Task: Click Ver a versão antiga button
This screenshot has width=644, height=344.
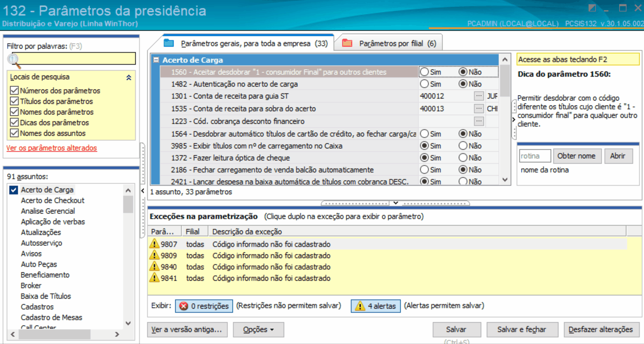Action: (x=187, y=330)
